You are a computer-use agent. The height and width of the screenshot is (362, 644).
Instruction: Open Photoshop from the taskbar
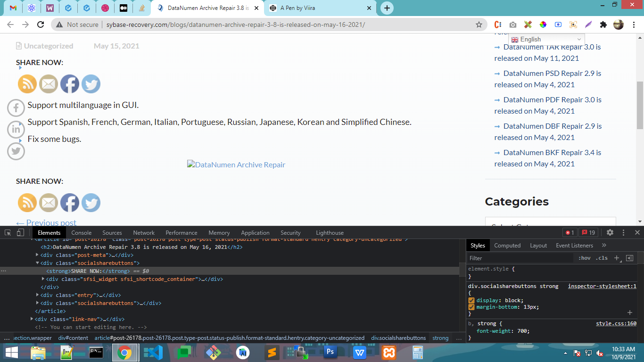[x=330, y=352]
